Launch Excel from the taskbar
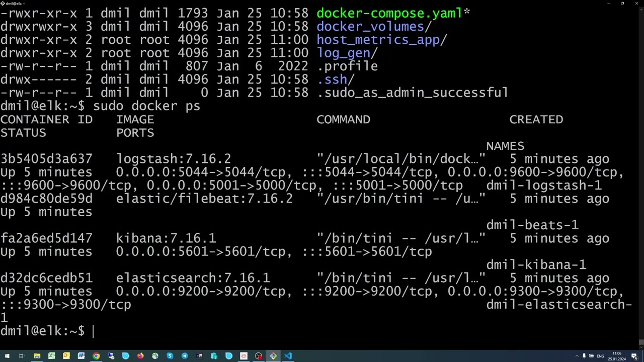 pyautogui.click(x=51, y=356)
